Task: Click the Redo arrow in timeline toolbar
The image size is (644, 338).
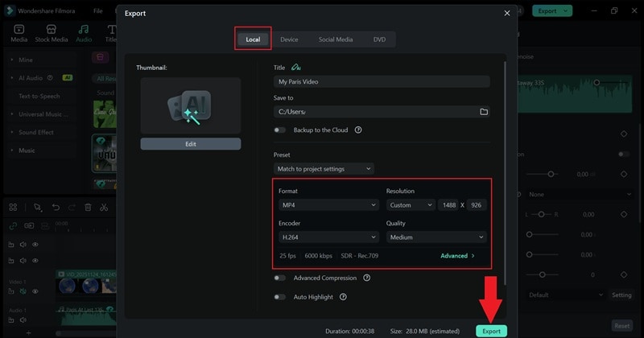Action: pyautogui.click(x=72, y=208)
